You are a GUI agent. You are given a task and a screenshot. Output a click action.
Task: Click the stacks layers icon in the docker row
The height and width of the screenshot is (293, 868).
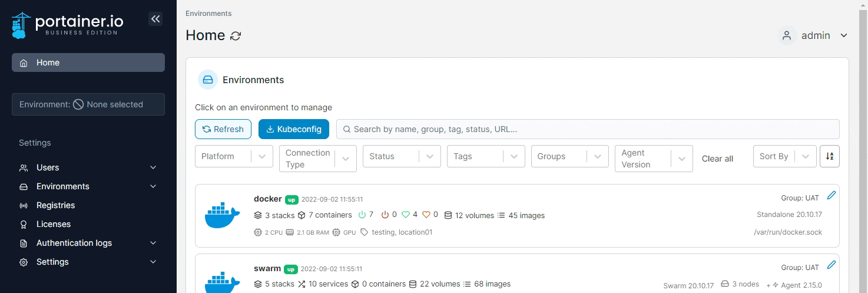pos(258,215)
